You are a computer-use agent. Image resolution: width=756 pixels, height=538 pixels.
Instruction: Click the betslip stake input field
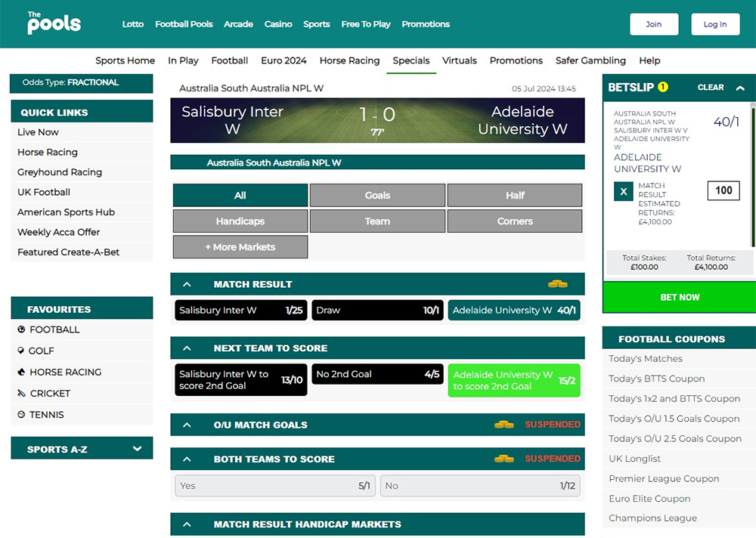coord(723,190)
